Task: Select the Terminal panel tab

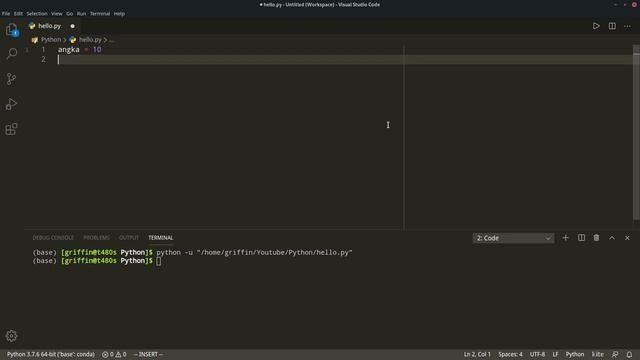Action: click(160, 238)
